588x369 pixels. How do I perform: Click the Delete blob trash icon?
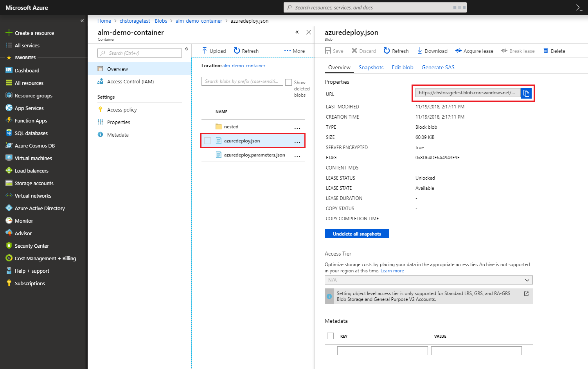[x=546, y=51]
